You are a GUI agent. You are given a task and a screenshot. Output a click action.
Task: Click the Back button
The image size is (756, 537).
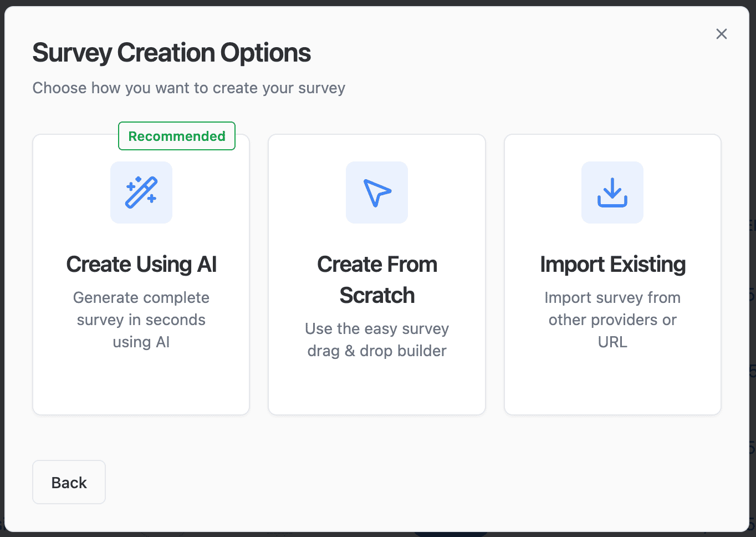69,482
